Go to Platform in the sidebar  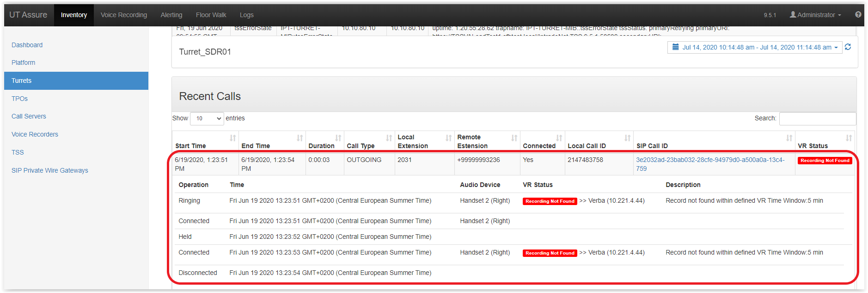click(23, 62)
